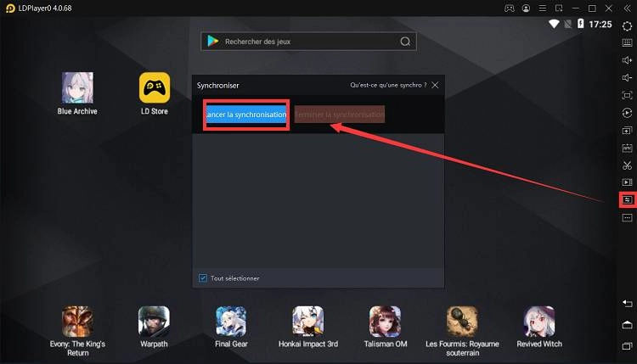Click search magnifier icon

(405, 42)
